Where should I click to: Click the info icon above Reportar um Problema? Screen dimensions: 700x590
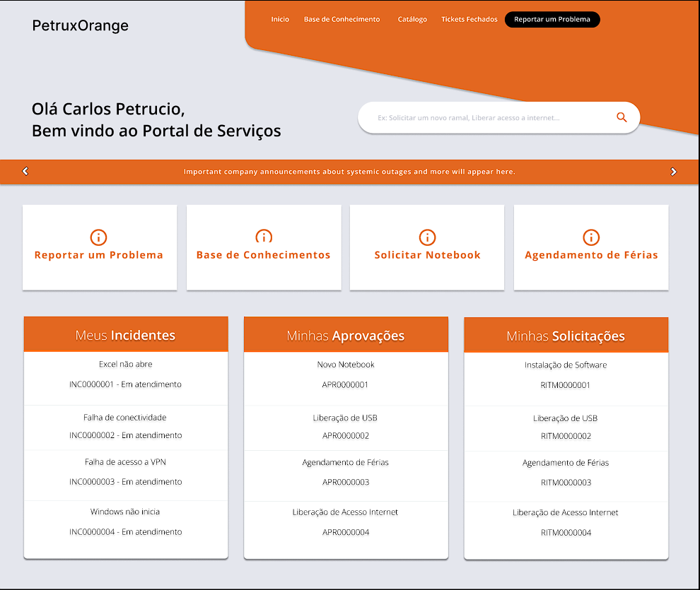tap(99, 237)
